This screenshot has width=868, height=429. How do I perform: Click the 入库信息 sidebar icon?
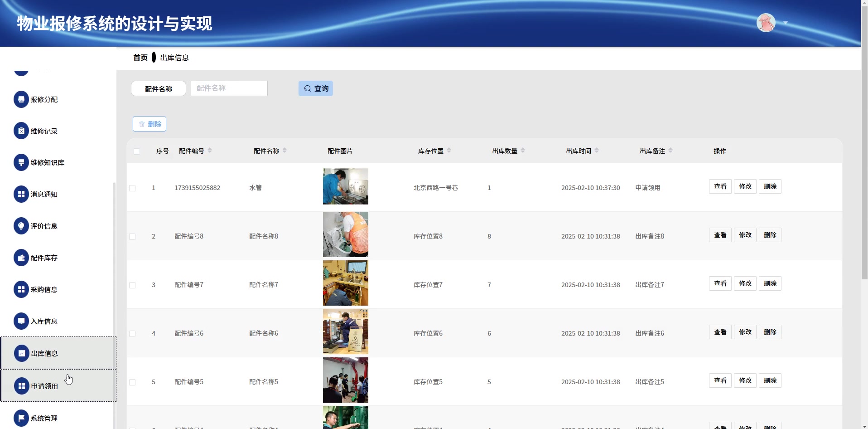point(21,321)
